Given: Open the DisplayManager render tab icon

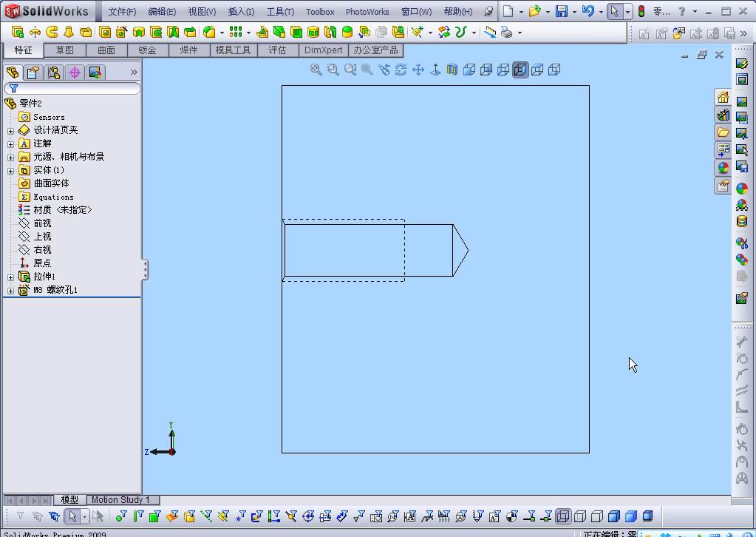Looking at the screenshot, I should pyautogui.click(x=95, y=72).
